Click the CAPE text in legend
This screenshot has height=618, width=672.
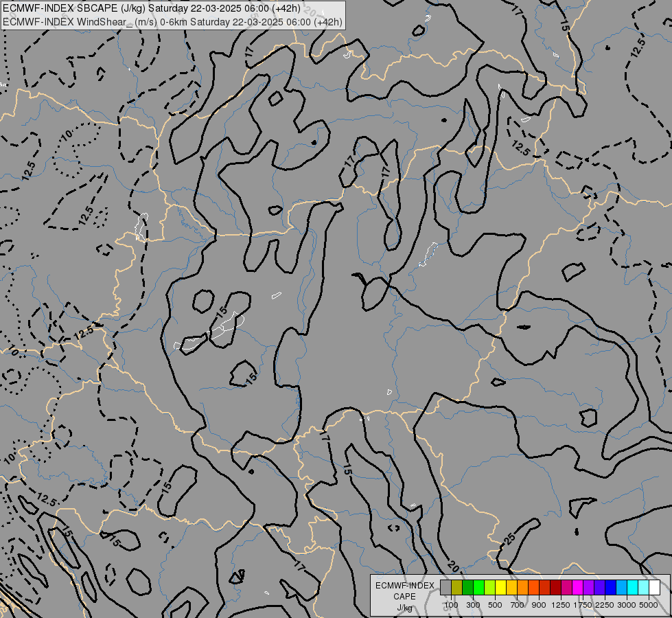404,597
